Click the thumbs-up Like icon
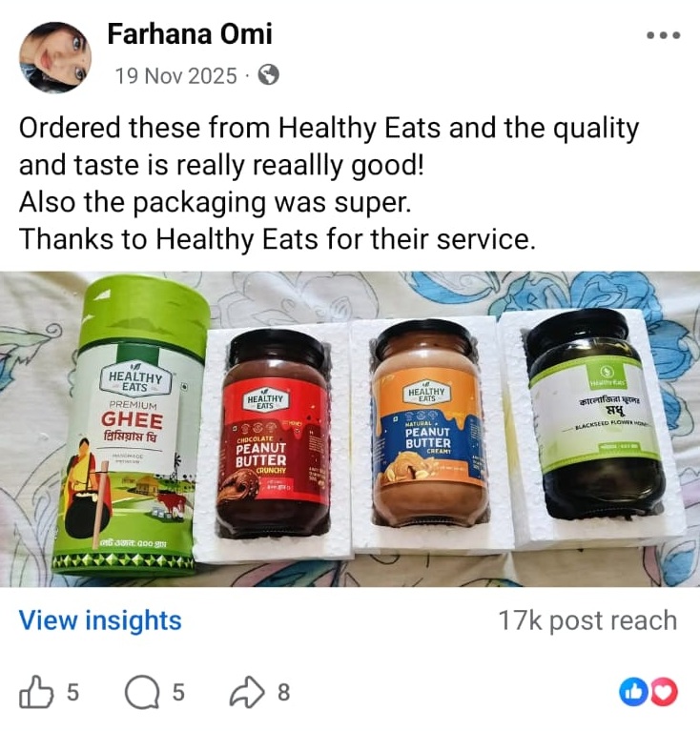The image size is (700, 731). click(36, 692)
